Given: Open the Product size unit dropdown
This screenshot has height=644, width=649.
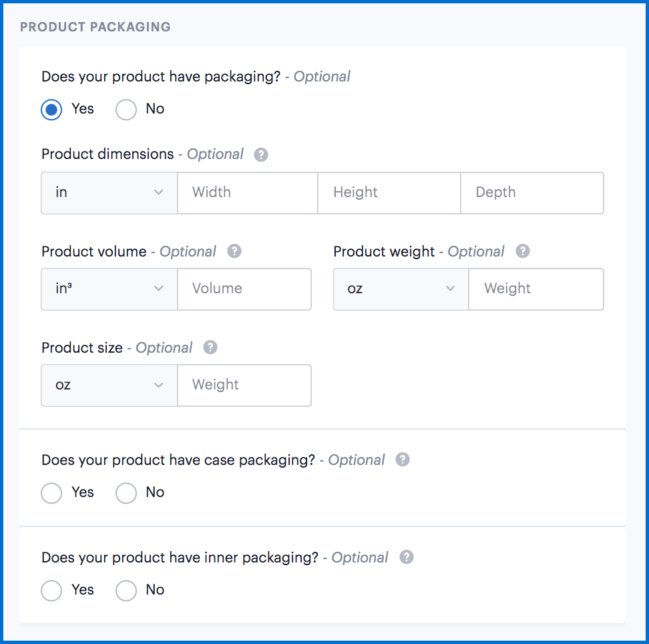Looking at the screenshot, I should point(110,385).
